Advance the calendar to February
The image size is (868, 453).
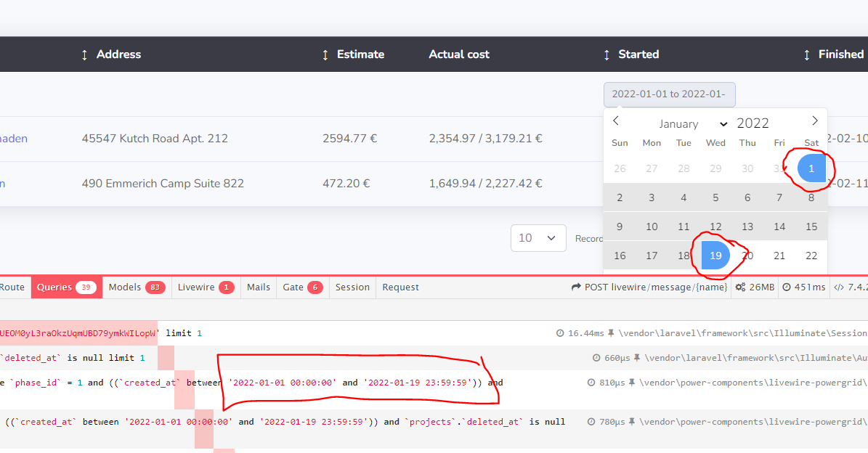point(814,121)
